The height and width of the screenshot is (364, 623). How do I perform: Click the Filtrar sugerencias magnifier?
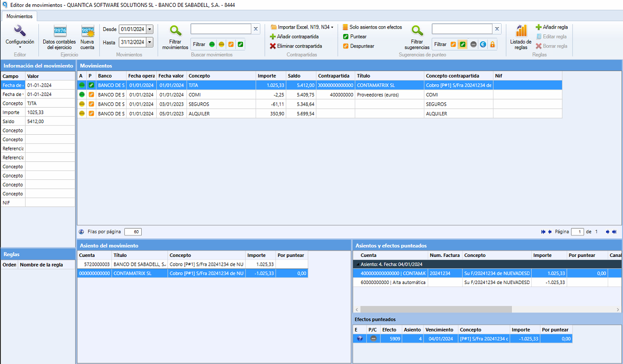(x=417, y=31)
